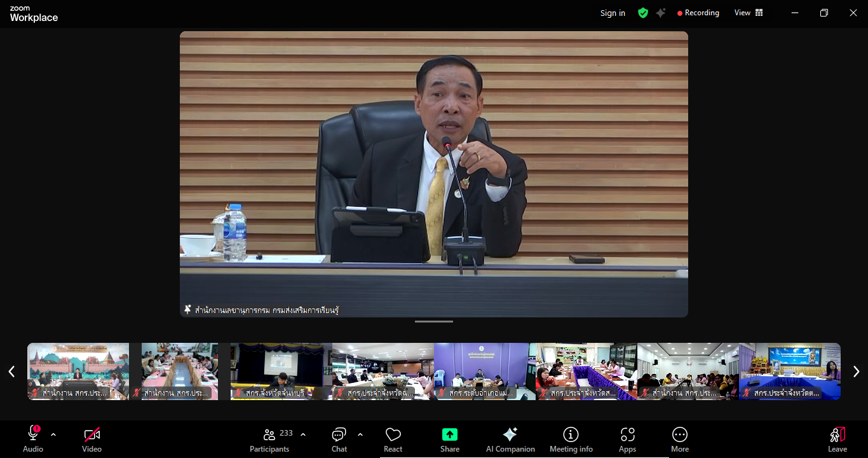Viewport: 868px width, 458px height.
Task: Open the View layout menu
Action: (x=749, y=13)
